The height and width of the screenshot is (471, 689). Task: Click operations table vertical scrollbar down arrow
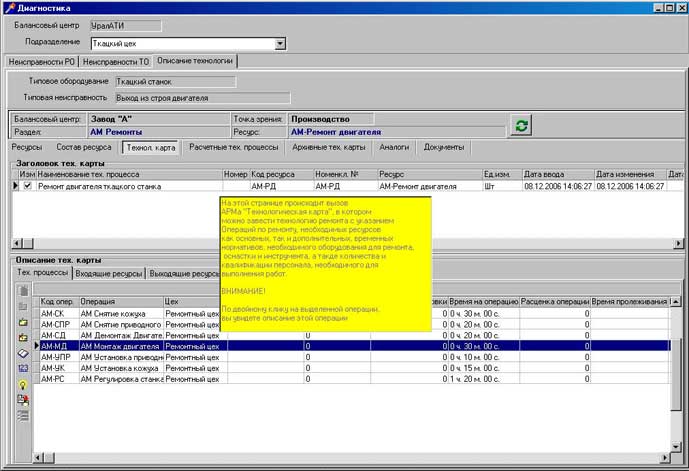676,447
